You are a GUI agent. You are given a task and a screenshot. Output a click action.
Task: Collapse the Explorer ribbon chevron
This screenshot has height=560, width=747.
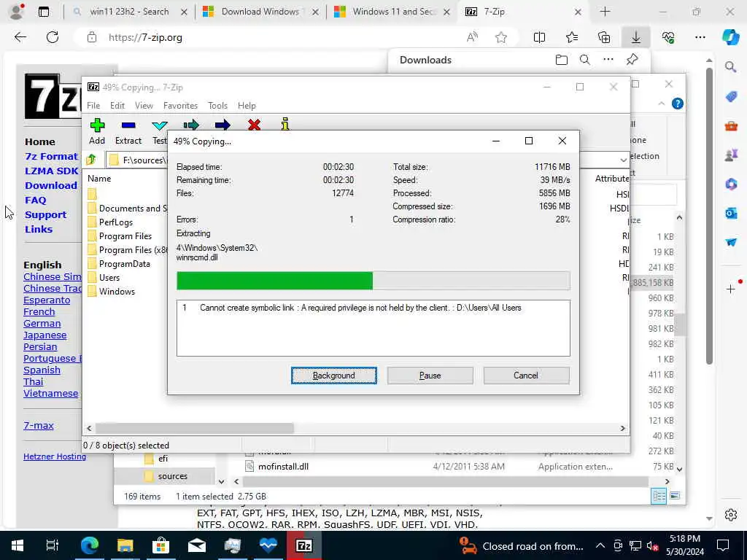[661, 104]
